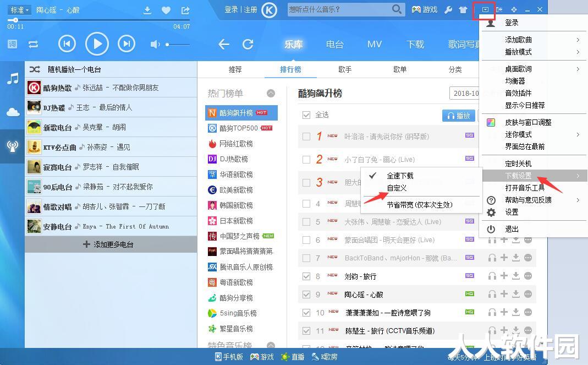Switch to the MV tab
Viewport: 588px width, 365px height.
pyautogui.click(x=374, y=44)
